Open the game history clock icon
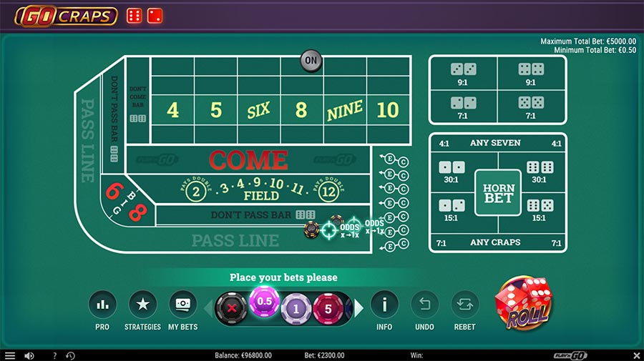 70,355
